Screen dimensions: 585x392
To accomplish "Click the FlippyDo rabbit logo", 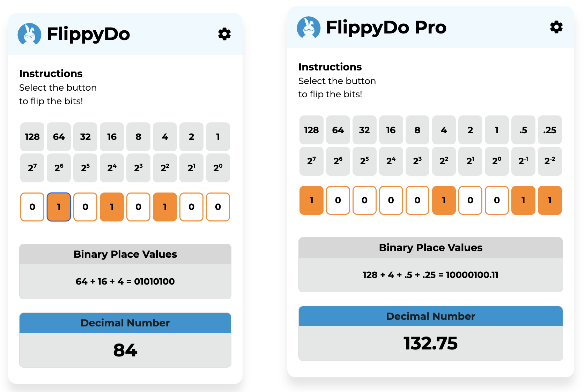I will pyautogui.click(x=29, y=34).
